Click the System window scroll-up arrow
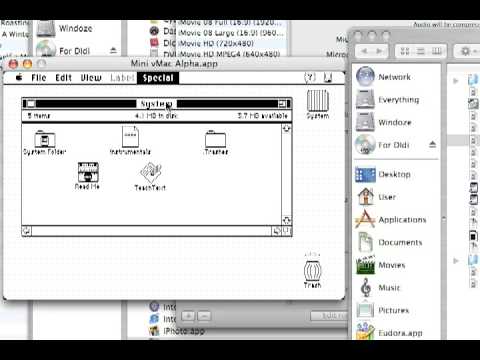Viewport: 480px width, 360px height. tap(287, 128)
